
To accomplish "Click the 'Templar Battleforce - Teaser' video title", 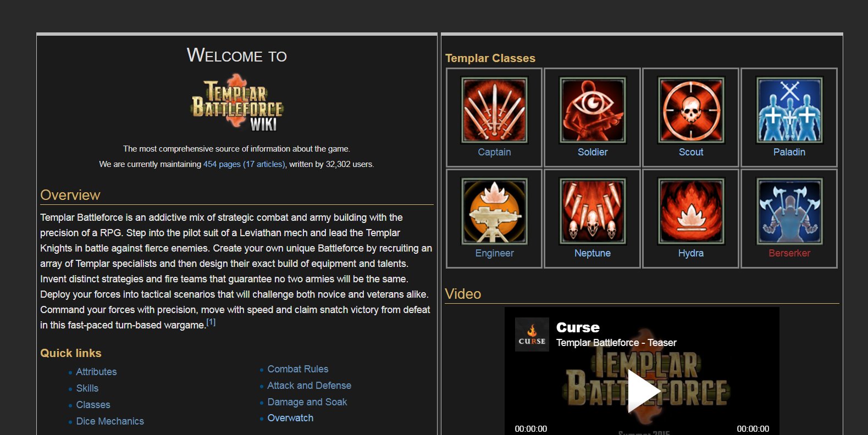I will point(616,343).
